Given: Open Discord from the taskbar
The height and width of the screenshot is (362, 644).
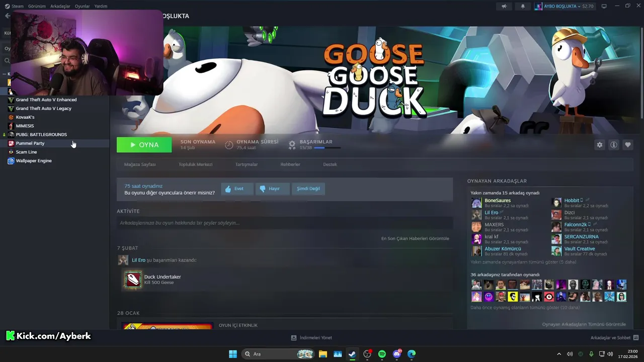Looking at the screenshot, I should pos(397,354).
